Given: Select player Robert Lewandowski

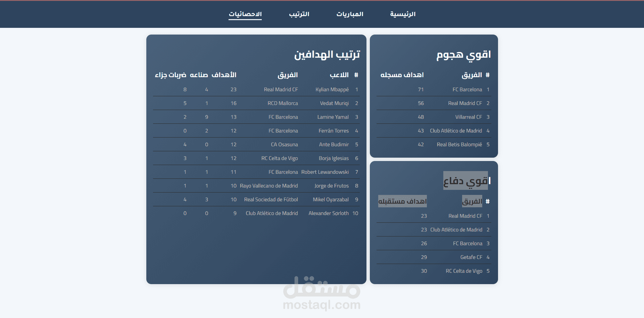Looking at the screenshot, I should [325, 172].
